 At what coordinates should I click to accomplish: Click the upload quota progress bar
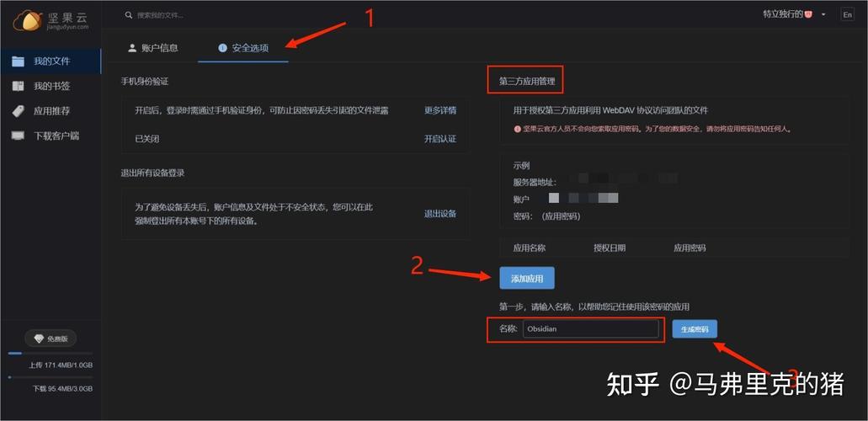point(51,353)
